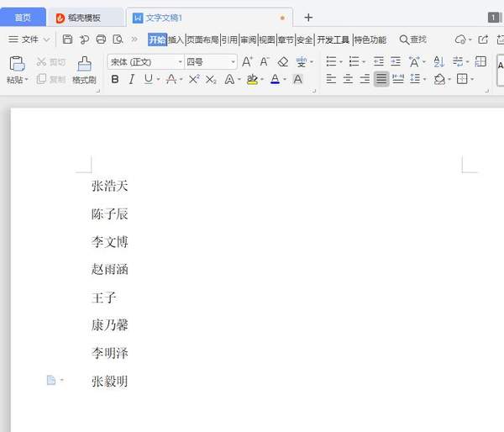Screen dimensions: 504x432
Task: Toggle Italic formatting
Action: coord(132,79)
